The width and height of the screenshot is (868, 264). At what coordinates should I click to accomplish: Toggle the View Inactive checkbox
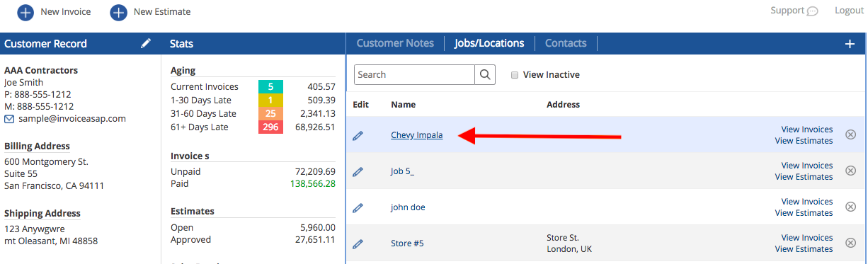click(515, 74)
